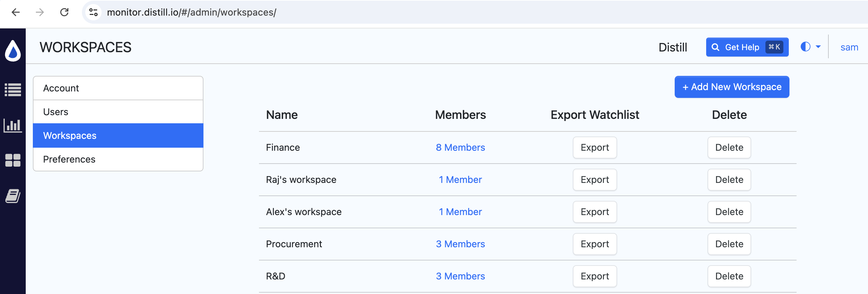Viewport: 868px width, 294px height.
Task: Toggle the half-circle theme icon
Action: click(805, 47)
